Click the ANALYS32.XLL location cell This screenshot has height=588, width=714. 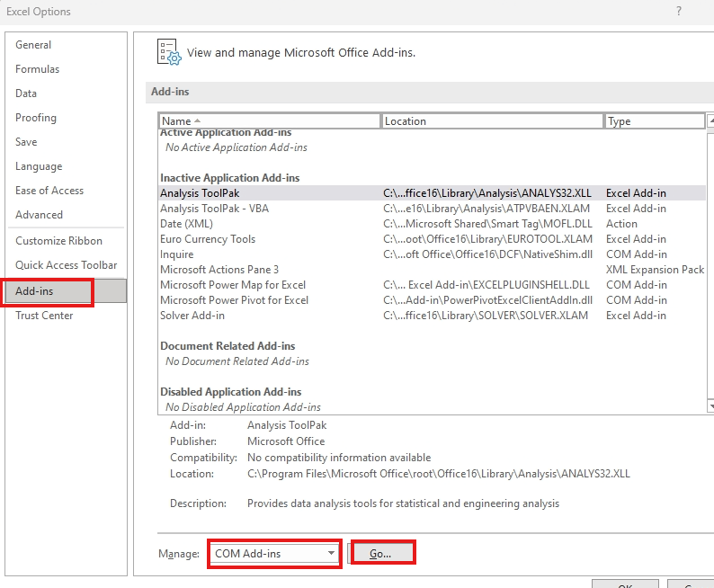[x=487, y=193]
